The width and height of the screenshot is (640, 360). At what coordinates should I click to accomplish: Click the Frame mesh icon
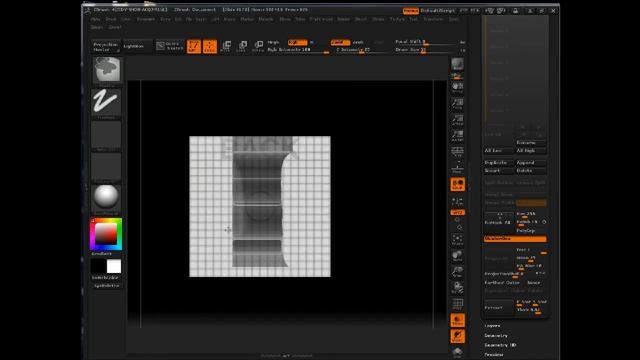click(x=458, y=240)
